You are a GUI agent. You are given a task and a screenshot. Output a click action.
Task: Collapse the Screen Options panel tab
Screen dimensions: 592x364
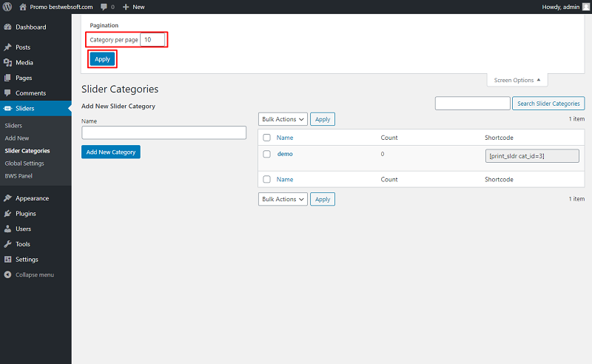point(517,80)
